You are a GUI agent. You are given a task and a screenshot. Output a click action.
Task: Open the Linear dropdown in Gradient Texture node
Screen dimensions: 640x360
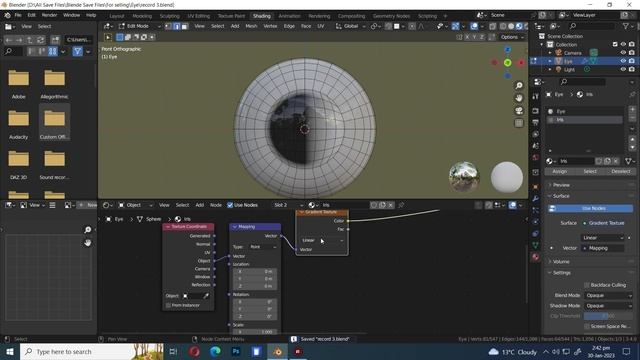pyautogui.click(x=322, y=240)
